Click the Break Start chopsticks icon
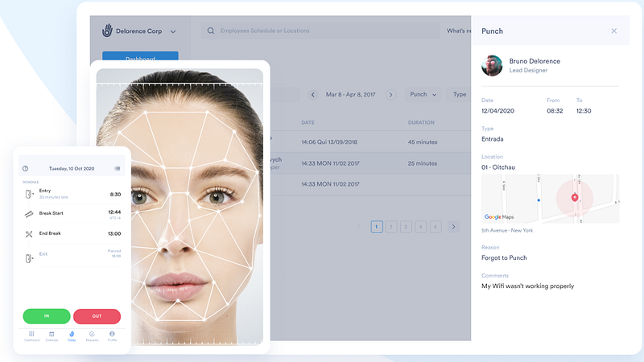Screen dimensions: 644x362 point(29,214)
